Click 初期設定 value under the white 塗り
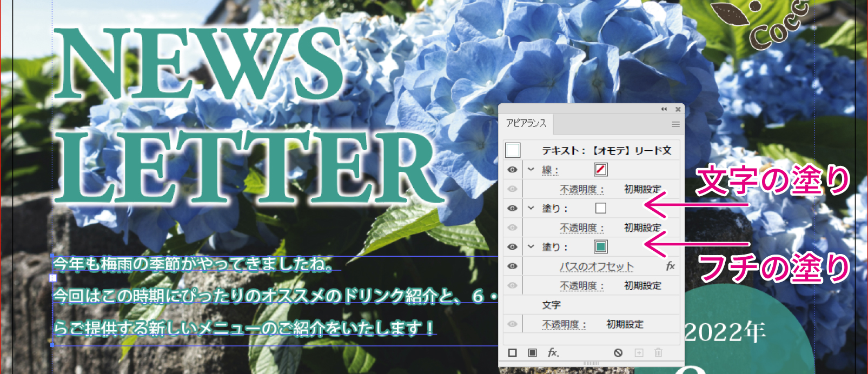Screen dimensions: 868x374 [642, 228]
